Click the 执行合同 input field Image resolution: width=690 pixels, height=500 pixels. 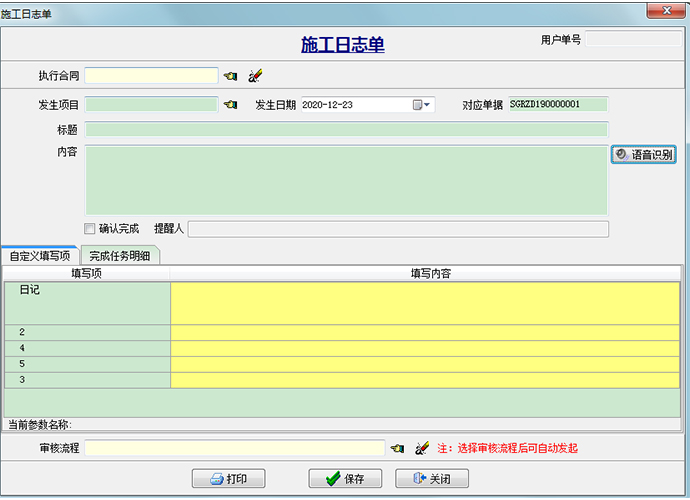pyautogui.click(x=151, y=76)
